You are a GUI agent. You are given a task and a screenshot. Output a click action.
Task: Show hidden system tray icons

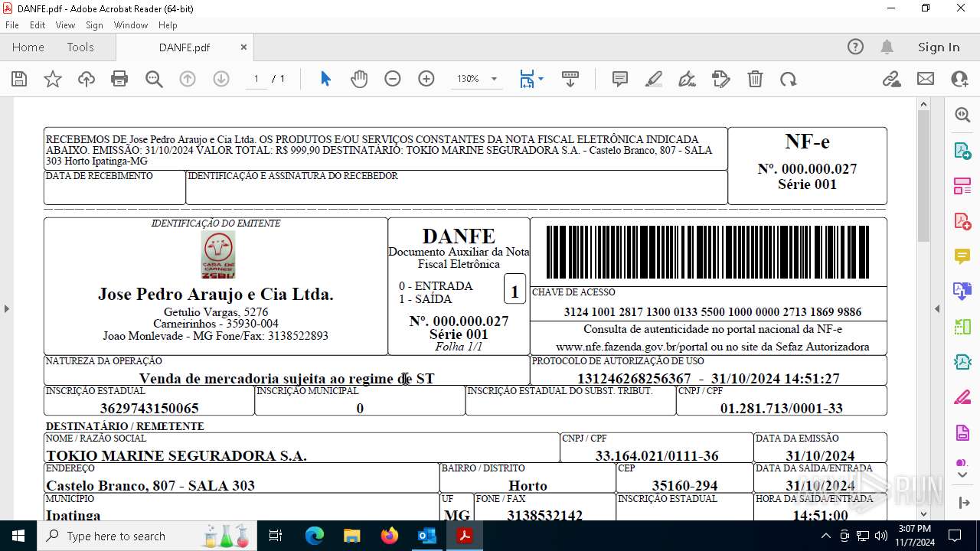pyautogui.click(x=825, y=536)
